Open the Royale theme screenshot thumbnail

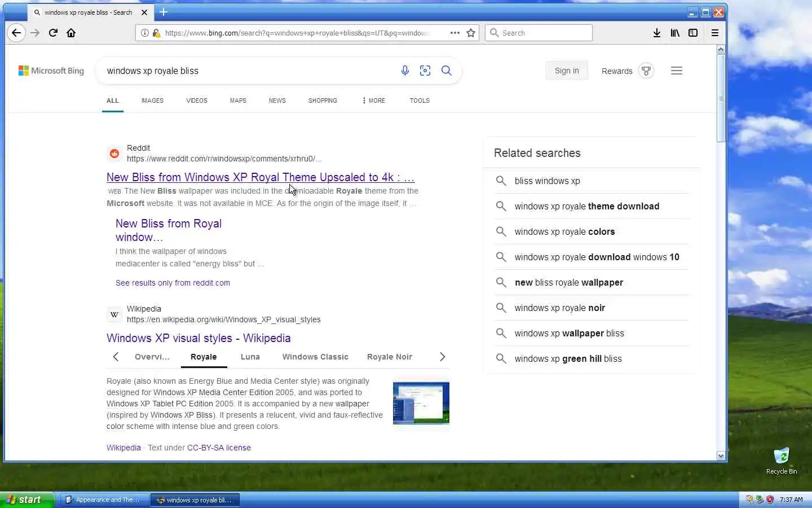(x=421, y=403)
